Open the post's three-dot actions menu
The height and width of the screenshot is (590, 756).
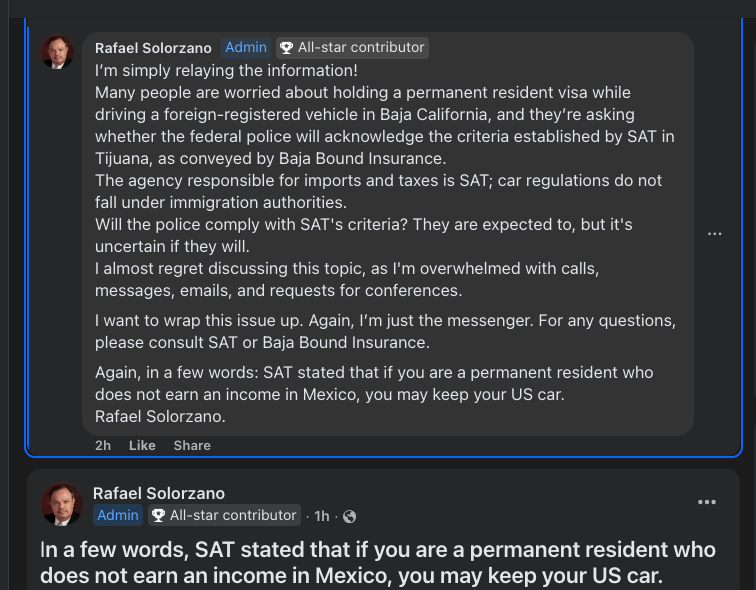coord(707,502)
